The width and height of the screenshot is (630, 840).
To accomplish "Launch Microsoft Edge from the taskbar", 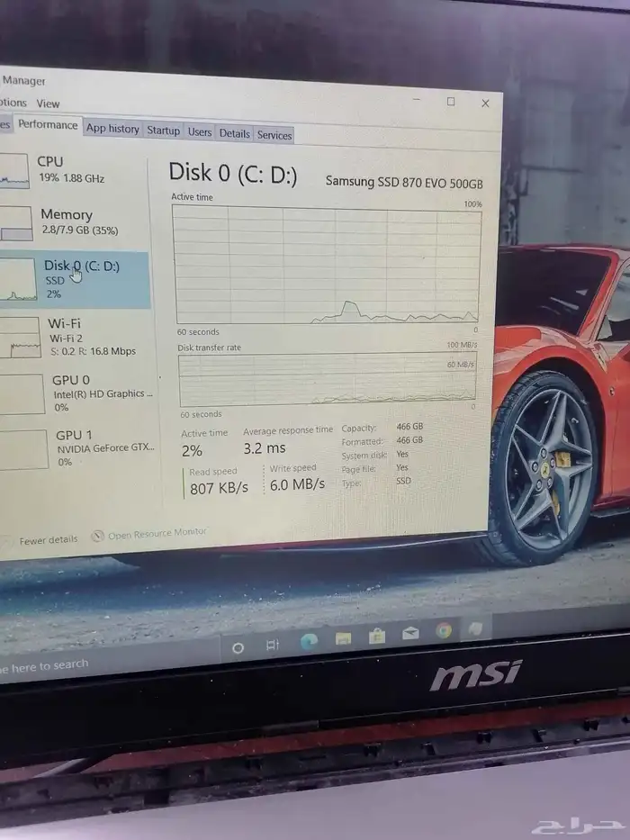I will (309, 641).
